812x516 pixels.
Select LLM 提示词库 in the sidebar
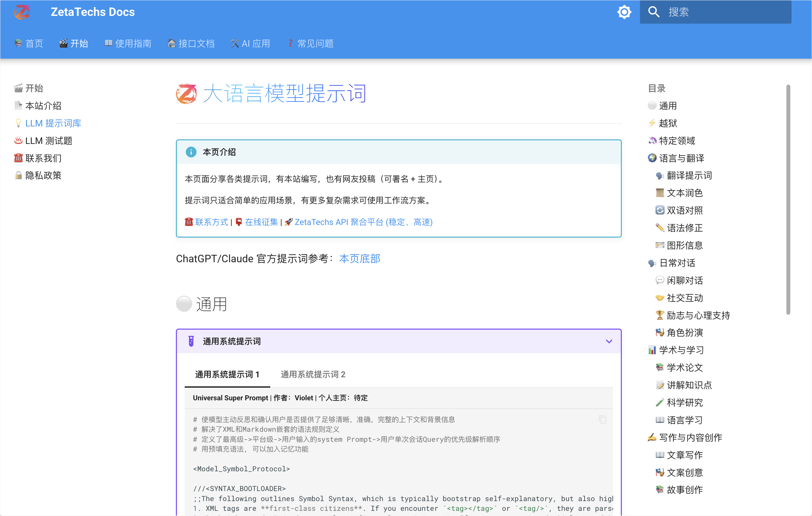click(48, 123)
